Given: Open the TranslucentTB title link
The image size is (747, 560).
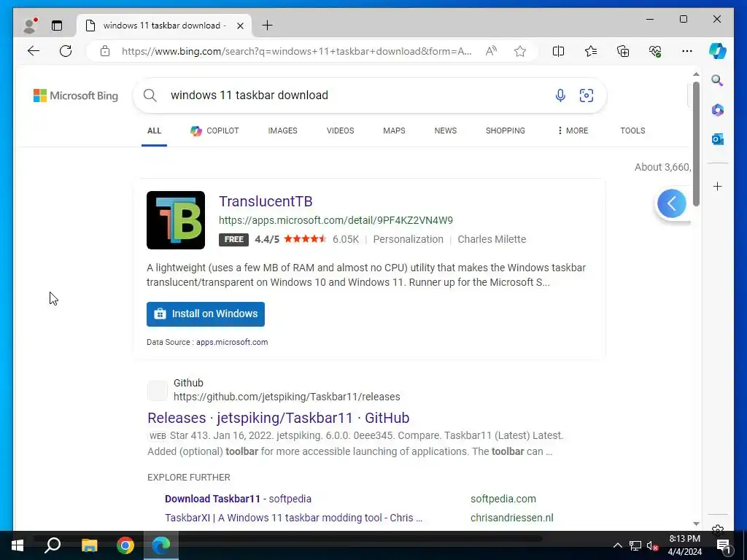Looking at the screenshot, I should pyautogui.click(x=266, y=201).
